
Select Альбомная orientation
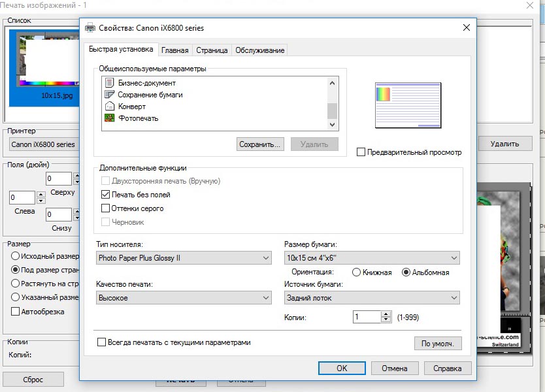[x=406, y=272]
